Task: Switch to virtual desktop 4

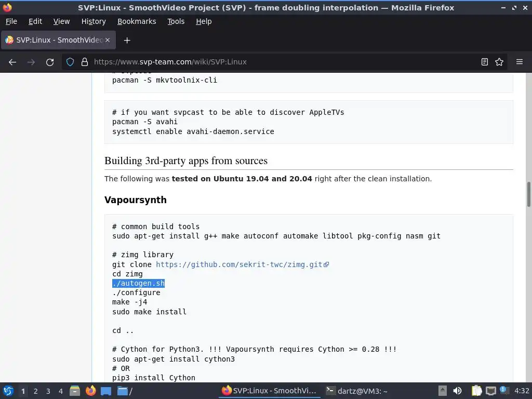Action: coord(61,391)
